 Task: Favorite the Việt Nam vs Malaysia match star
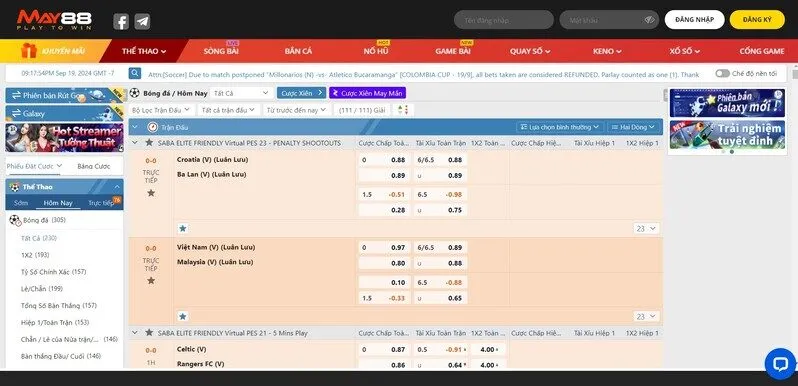(x=151, y=281)
